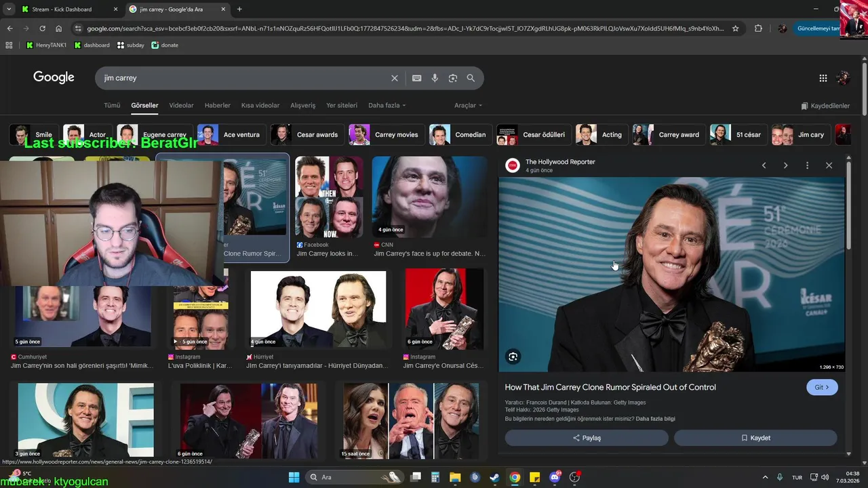Open the Hürriyet result thumbnail
868x488 pixels.
[318, 310]
